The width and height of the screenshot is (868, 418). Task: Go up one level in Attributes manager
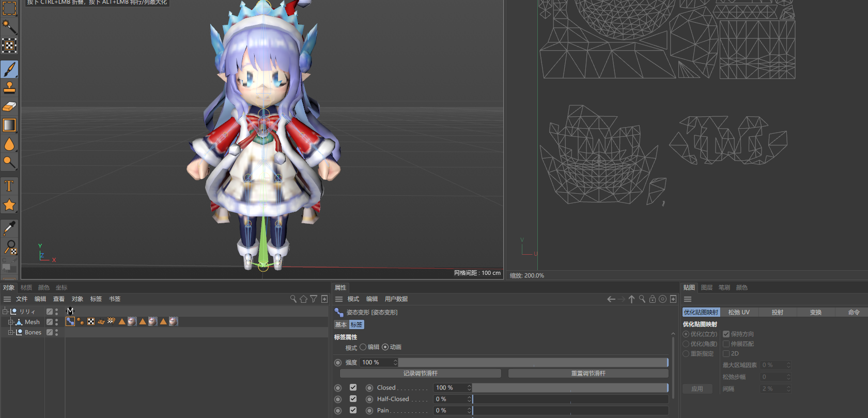[631, 299]
